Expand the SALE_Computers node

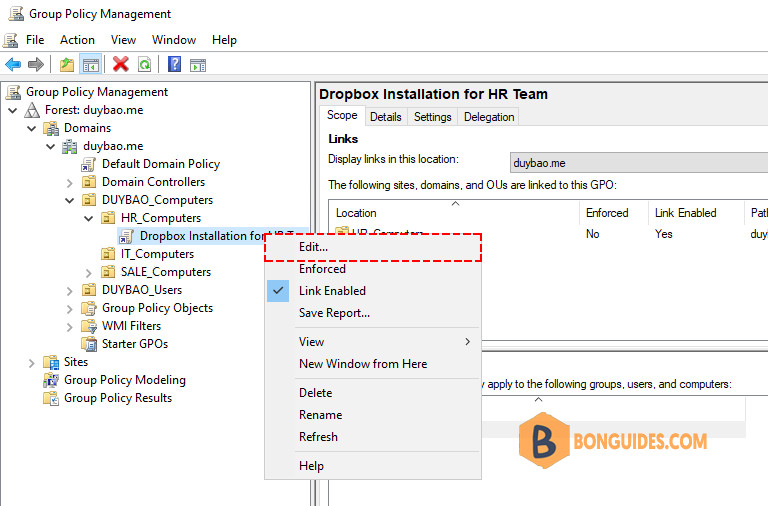(x=89, y=272)
